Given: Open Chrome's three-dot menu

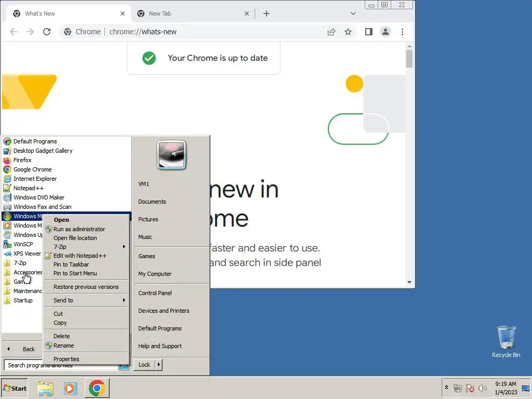Looking at the screenshot, I should point(403,32).
